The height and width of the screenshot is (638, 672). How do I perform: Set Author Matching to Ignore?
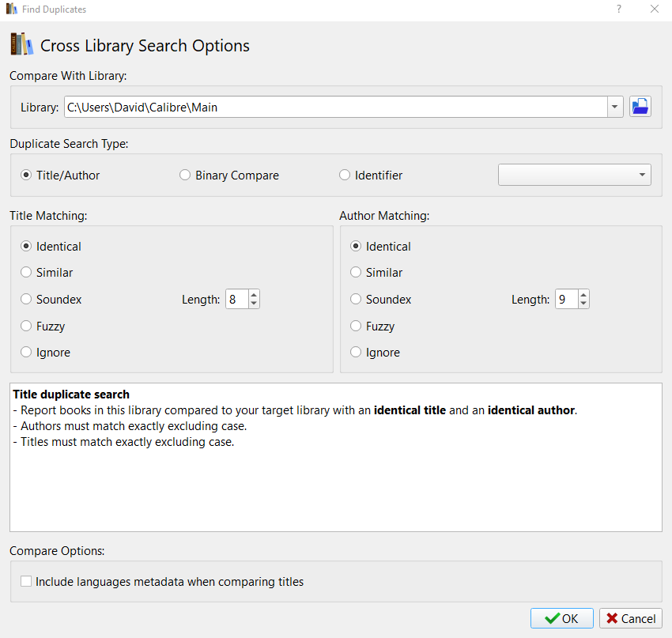[x=357, y=353]
